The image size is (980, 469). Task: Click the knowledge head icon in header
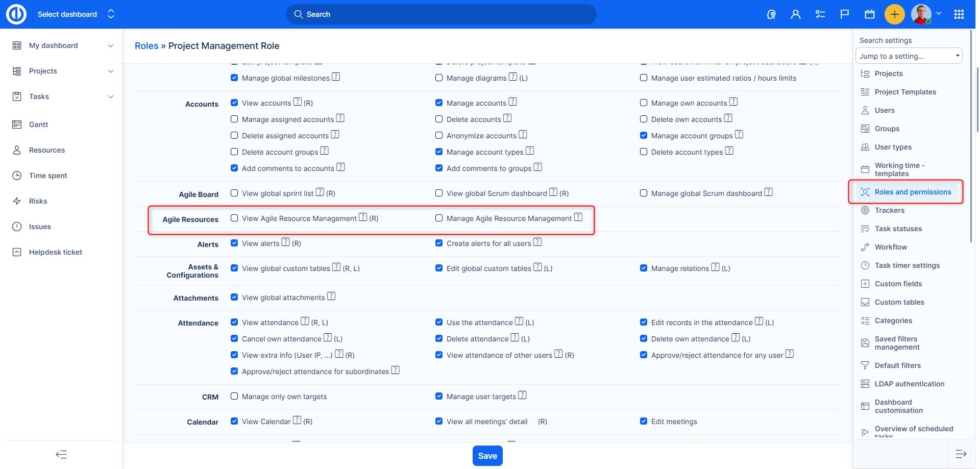(x=771, y=14)
